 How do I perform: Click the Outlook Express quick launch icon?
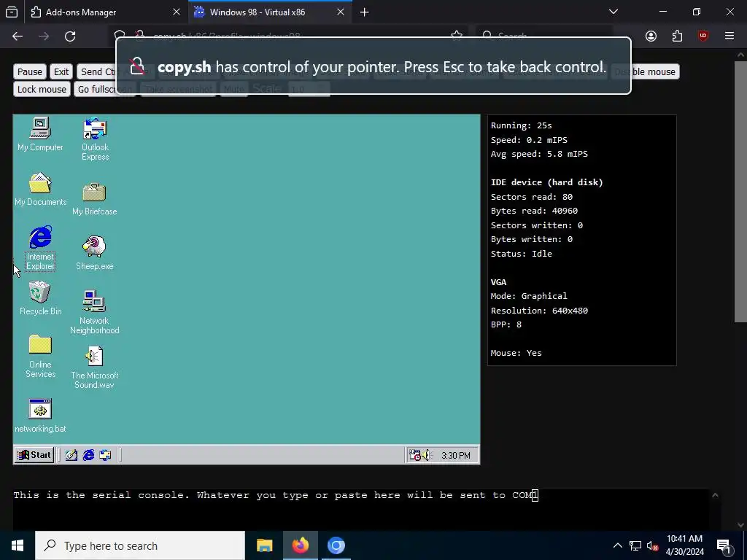(105, 455)
